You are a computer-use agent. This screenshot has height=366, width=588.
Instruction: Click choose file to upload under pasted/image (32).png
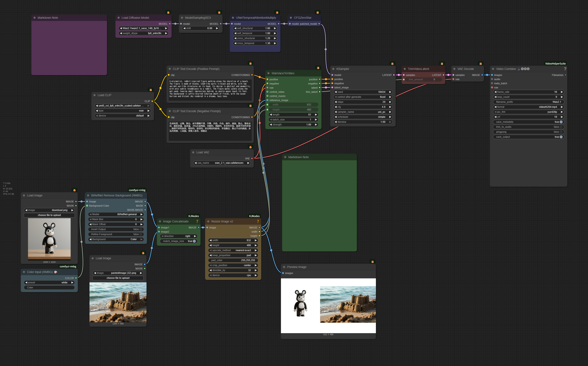click(x=118, y=278)
